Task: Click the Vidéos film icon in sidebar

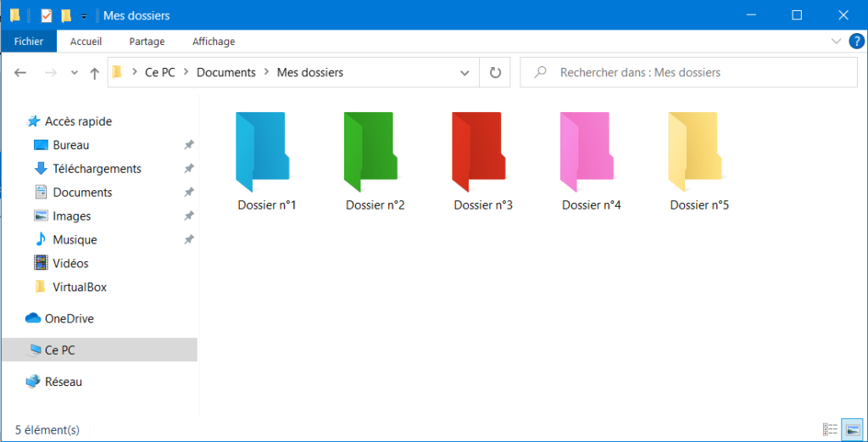Action: pos(41,263)
